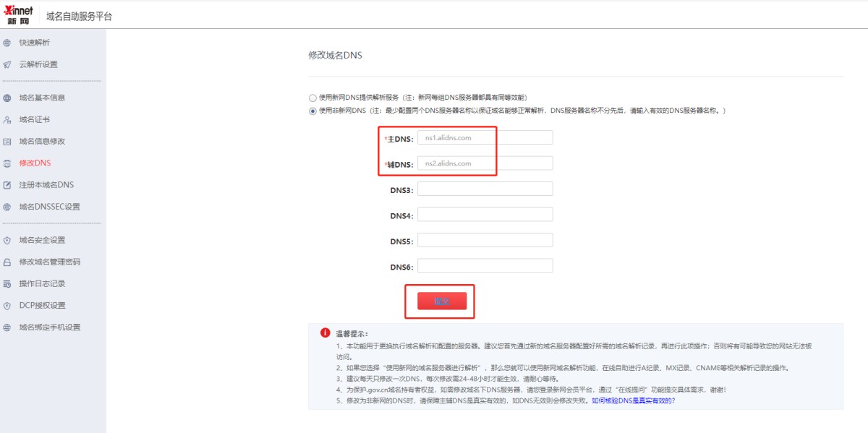The image size is (868, 433).
Task: Open the 如何核验DNS是真实有效的 link
Action: (633, 400)
